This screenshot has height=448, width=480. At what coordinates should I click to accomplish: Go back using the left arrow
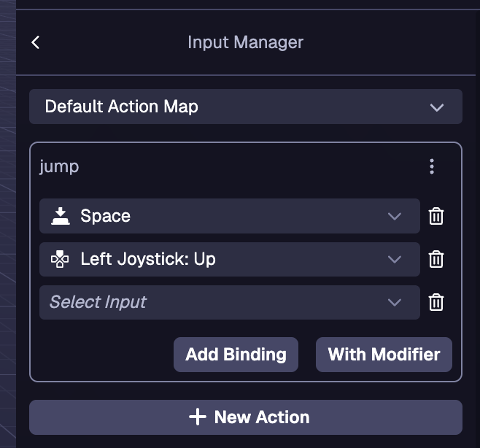36,42
